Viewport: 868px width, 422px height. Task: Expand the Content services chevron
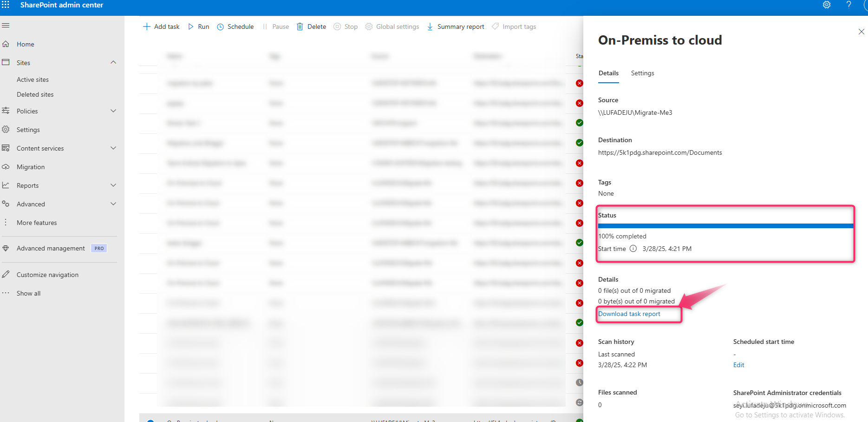pyautogui.click(x=113, y=148)
